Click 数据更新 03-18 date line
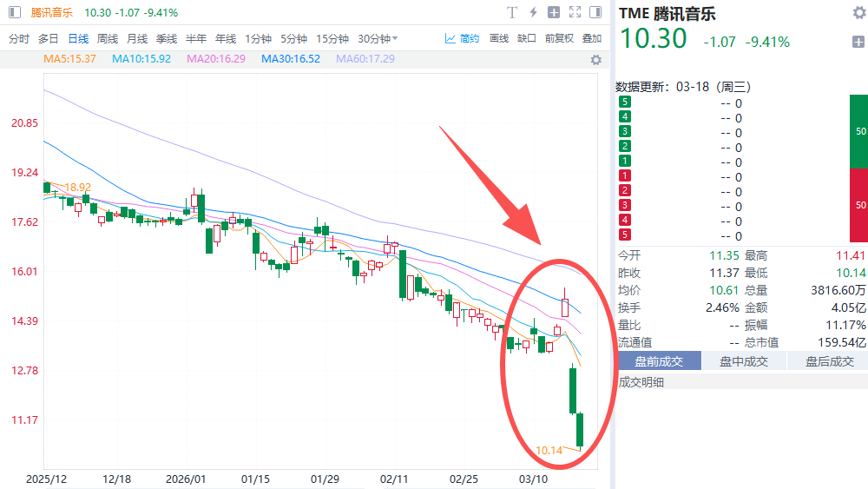 tap(683, 87)
